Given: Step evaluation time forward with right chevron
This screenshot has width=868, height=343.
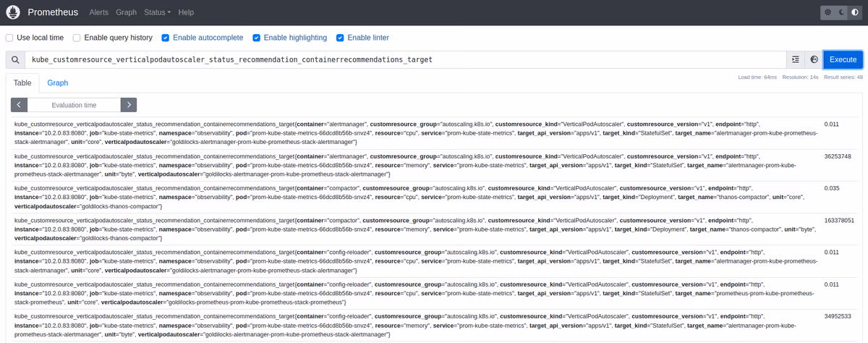Looking at the screenshot, I should (x=128, y=105).
